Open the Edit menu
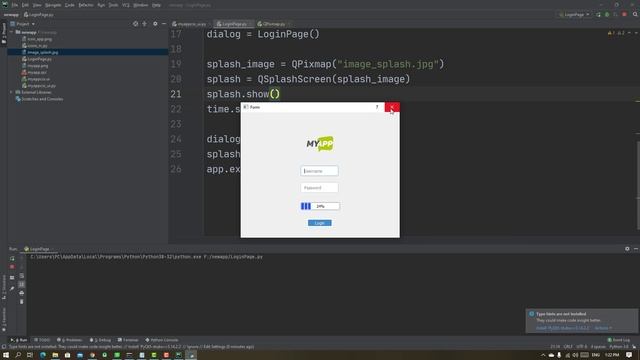This screenshot has height=360, width=640. 25,5
